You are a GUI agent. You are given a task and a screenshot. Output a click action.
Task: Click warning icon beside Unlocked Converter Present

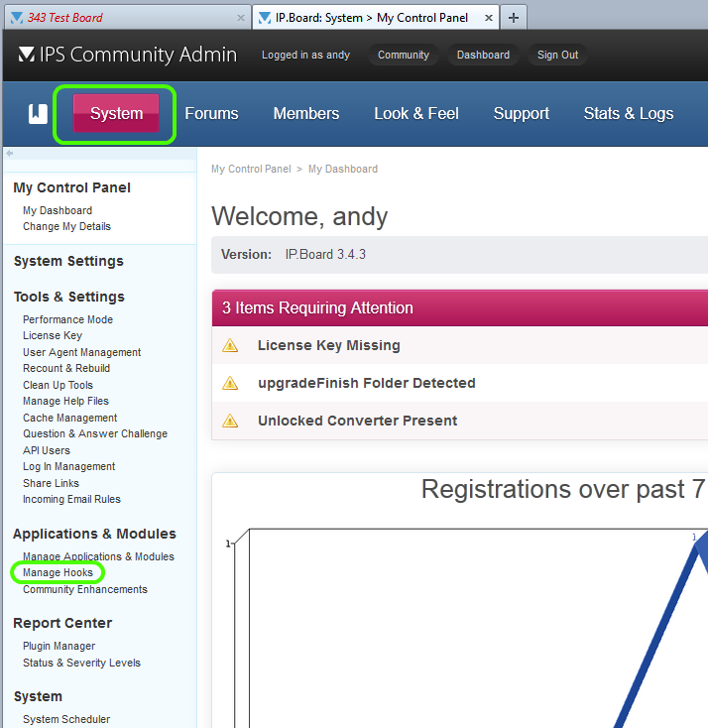pyautogui.click(x=230, y=421)
